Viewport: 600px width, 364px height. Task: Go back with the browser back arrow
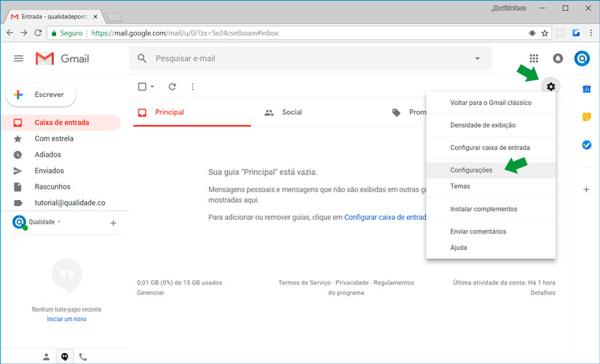(x=10, y=33)
